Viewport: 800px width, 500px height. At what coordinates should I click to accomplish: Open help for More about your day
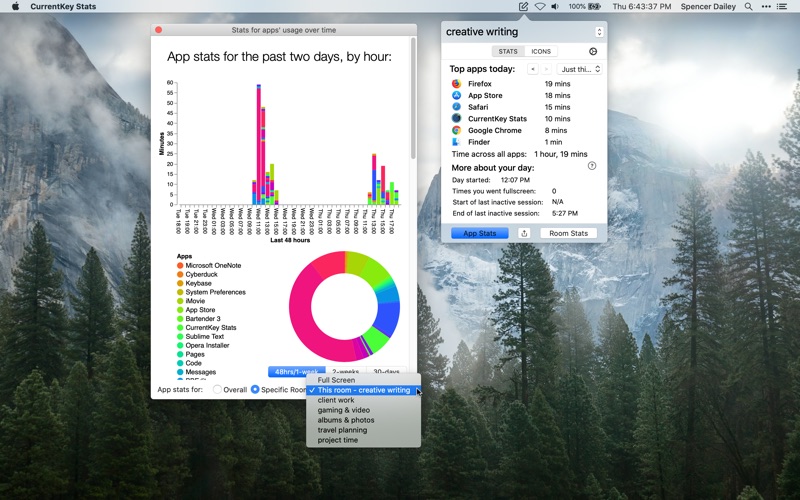tap(592, 166)
